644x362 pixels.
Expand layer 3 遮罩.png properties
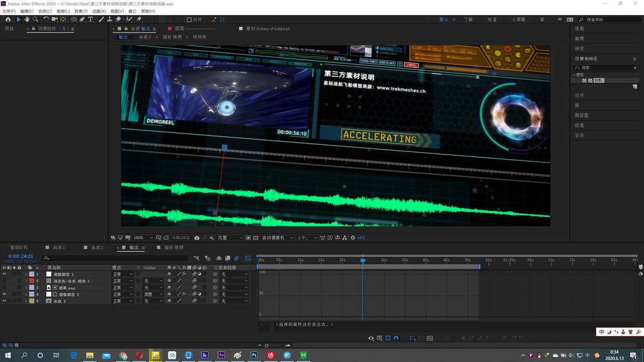point(27,288)
